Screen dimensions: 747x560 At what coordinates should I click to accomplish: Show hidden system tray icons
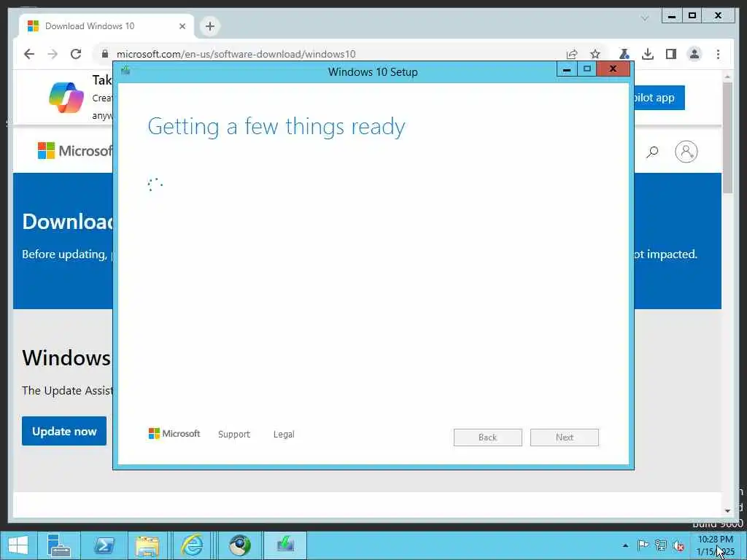pos(625,545)
